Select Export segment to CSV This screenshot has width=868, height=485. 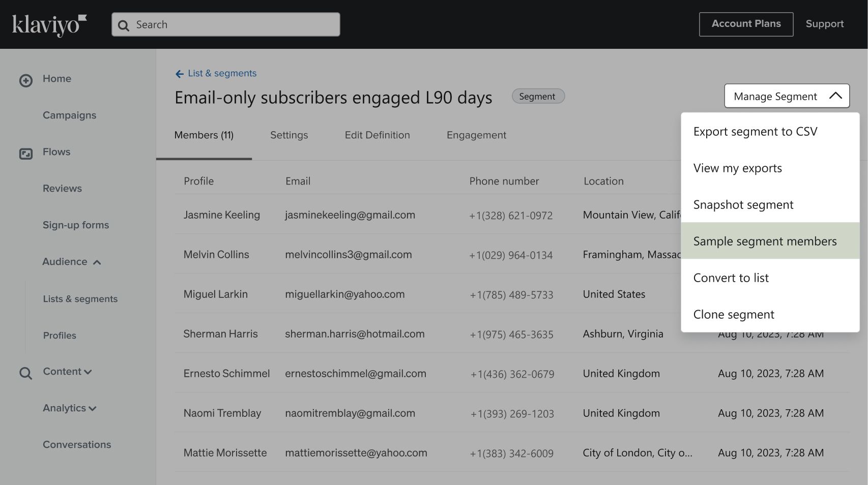(755, 132)
